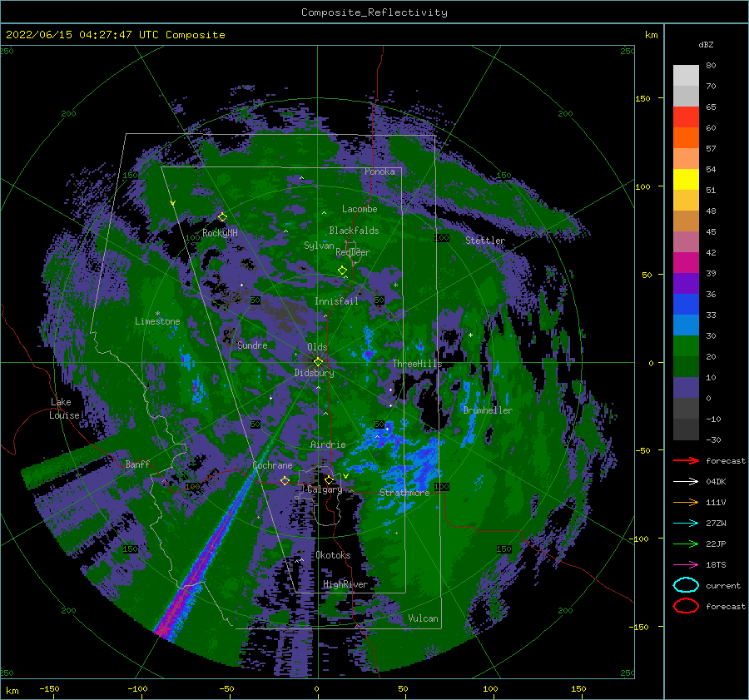Pick the slate-purple swatch between 10 and 0 dBZ
The height and width of the screenshot is (700, 749).
(x=686, y=388)
